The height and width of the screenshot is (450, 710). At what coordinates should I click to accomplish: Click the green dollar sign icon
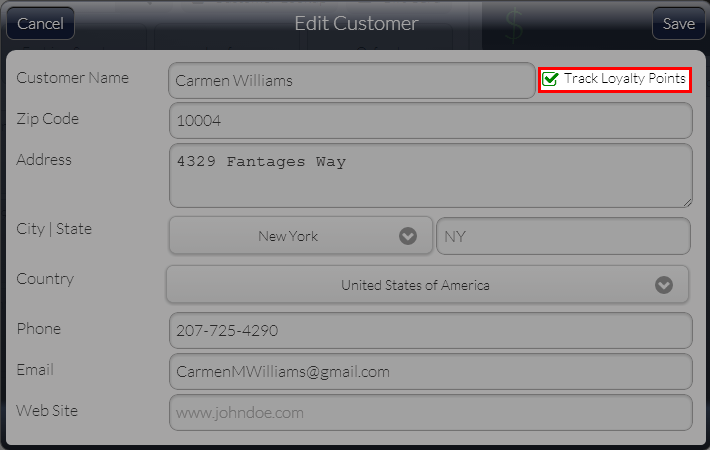[514, 27]
